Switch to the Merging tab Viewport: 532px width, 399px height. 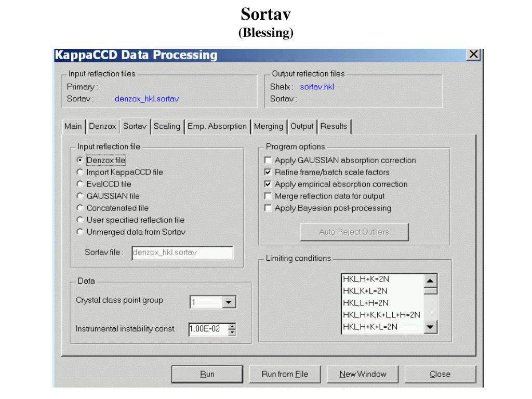click(x=269, y=126)
